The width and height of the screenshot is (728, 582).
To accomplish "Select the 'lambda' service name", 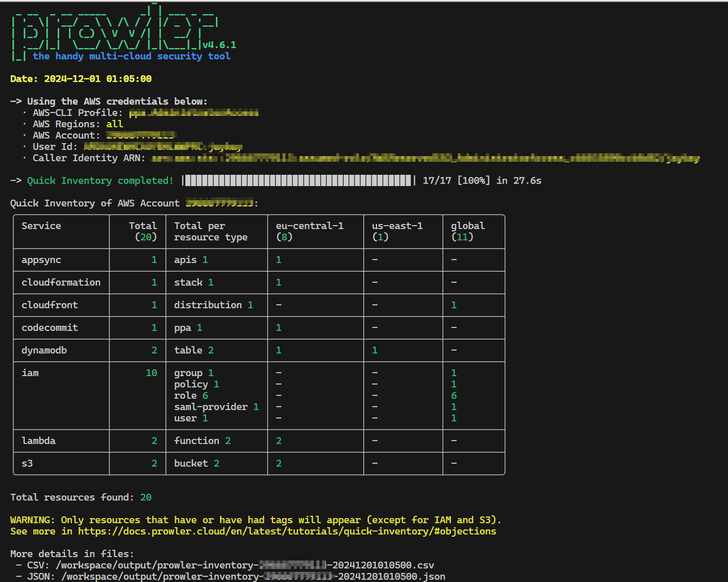I will click(38, 441).
